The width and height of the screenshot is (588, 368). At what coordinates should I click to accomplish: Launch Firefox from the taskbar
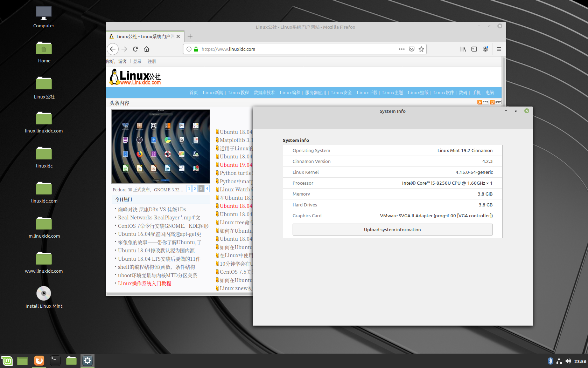point(39,361)
